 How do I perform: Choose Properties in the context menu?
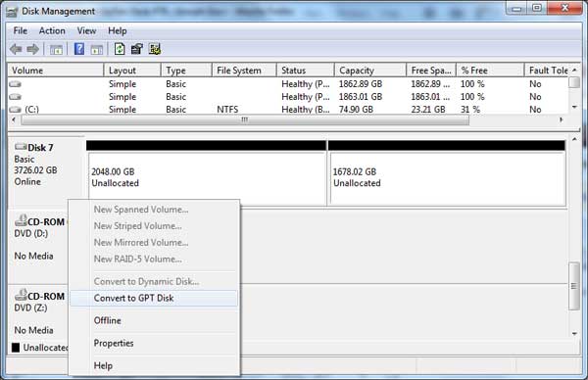pos(154,344)
